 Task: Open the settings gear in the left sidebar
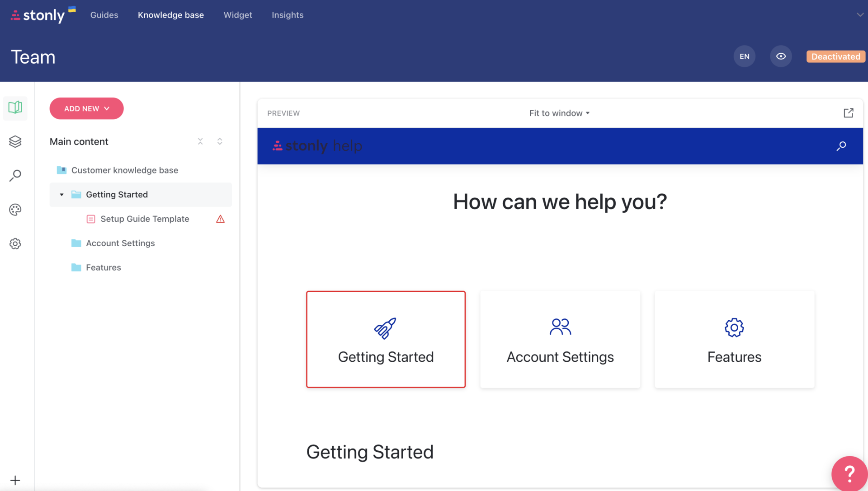[15, 243]
